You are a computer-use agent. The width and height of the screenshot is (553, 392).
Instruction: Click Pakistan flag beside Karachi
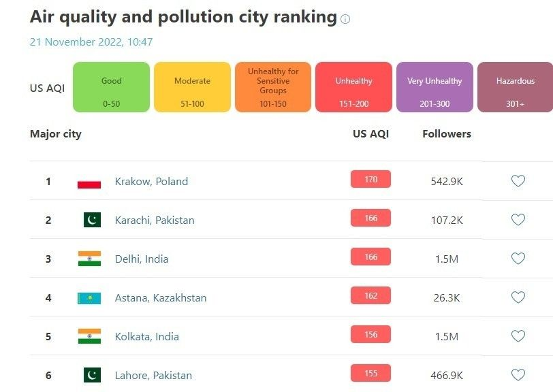92,220
